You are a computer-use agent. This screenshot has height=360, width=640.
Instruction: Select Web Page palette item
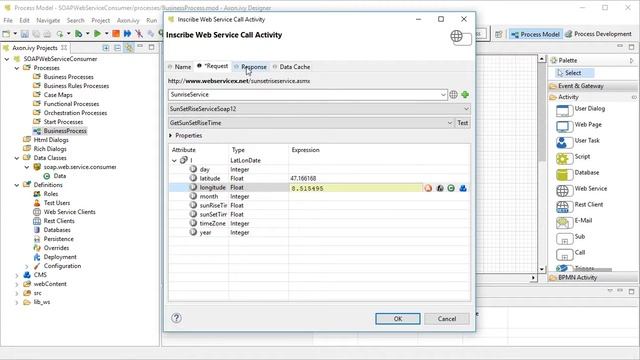tap(579, 125)
